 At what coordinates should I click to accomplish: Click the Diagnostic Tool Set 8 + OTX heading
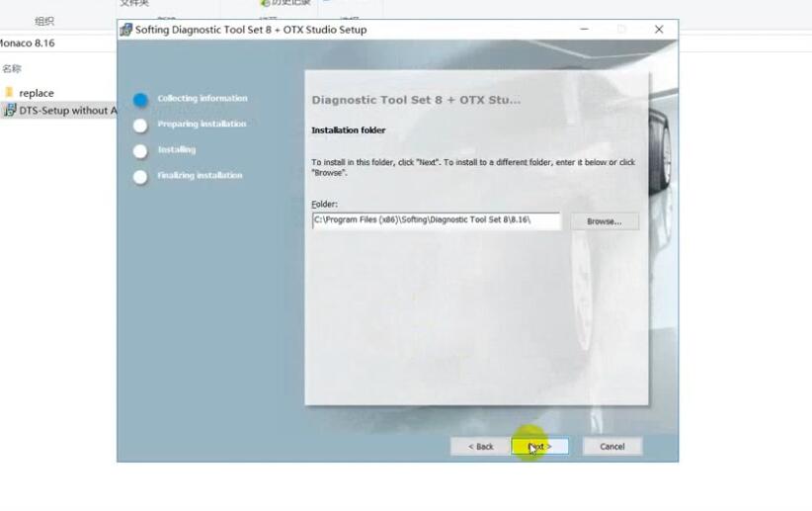[x=416, y=100]
